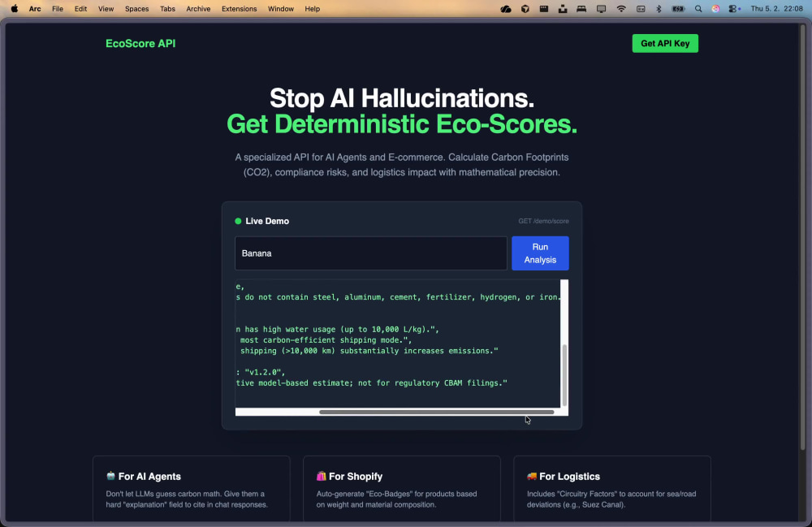Open the Help menu
Screen dimensions: 812x527
(313, 9)
